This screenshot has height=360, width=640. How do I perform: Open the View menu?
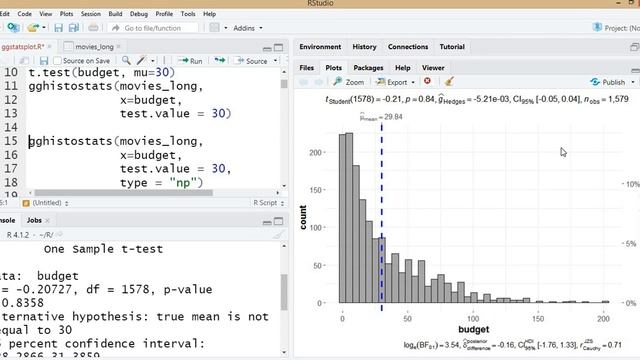[x=46, y=14]
